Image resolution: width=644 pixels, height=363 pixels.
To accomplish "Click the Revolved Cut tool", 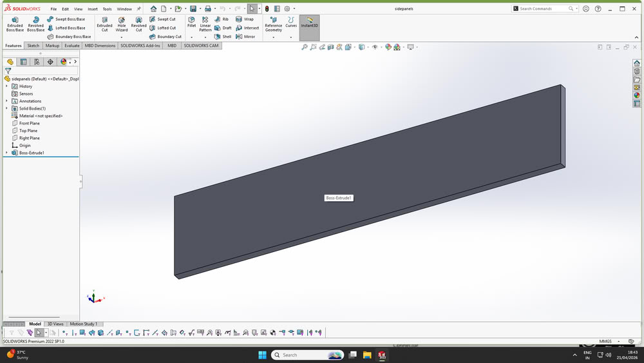I will (x=139, y=25).
